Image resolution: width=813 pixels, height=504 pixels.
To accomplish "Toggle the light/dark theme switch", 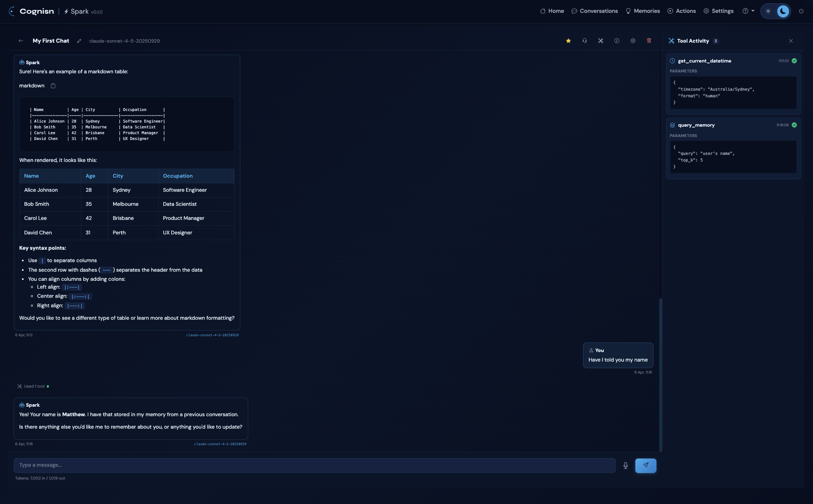I will 775,11.
